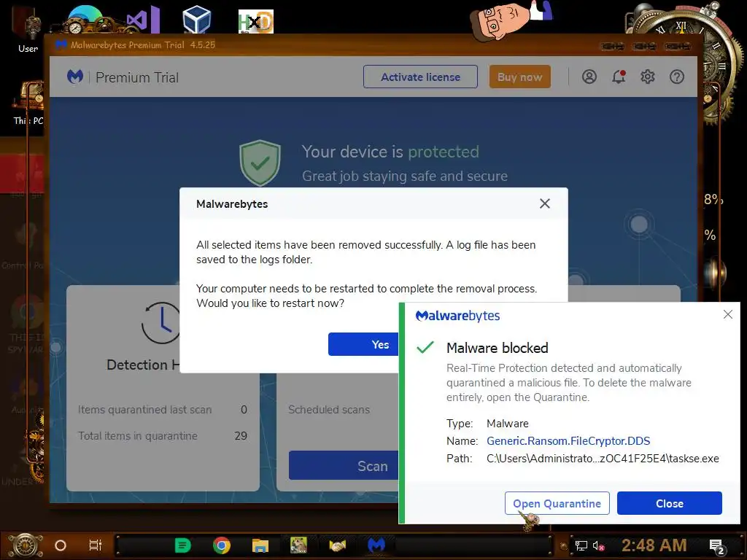
Task: Confirm restart with the Yes button
Action: click(363, 344)
